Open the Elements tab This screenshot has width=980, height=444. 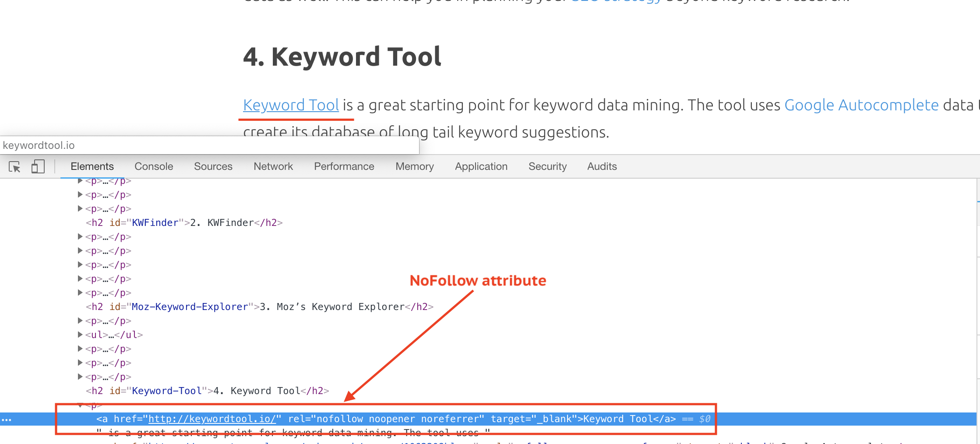click(x=92, y=166)
